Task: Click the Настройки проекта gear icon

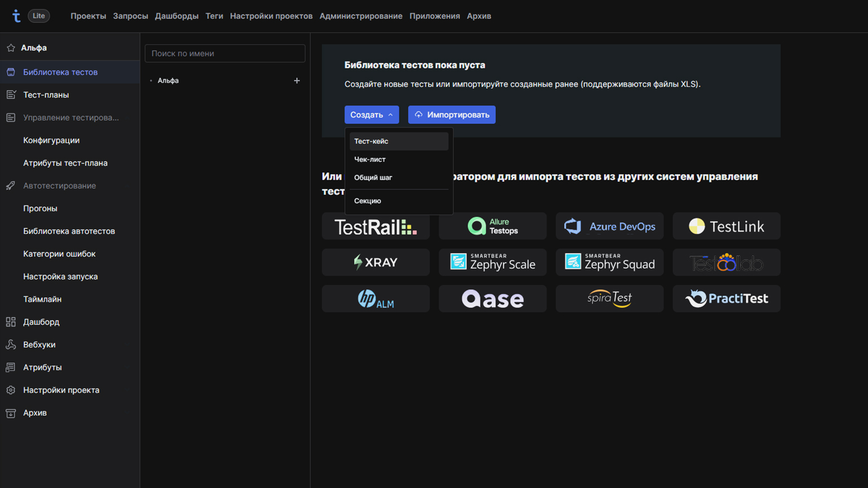Action: 11,390
